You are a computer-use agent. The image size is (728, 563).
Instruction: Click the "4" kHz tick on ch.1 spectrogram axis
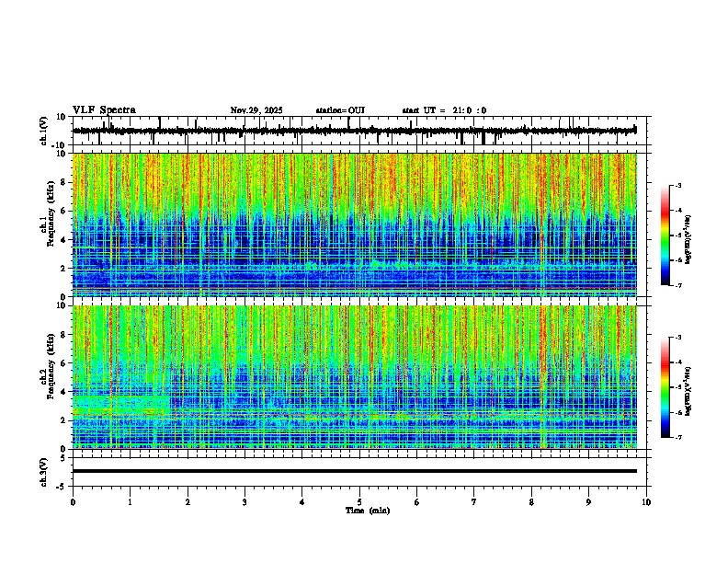(64, 240)
